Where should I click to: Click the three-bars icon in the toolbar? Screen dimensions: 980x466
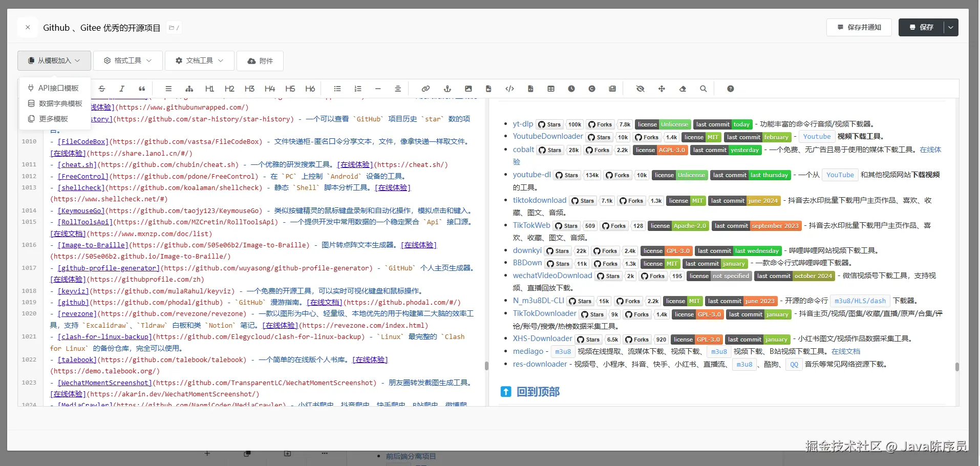tap(168, 89)
